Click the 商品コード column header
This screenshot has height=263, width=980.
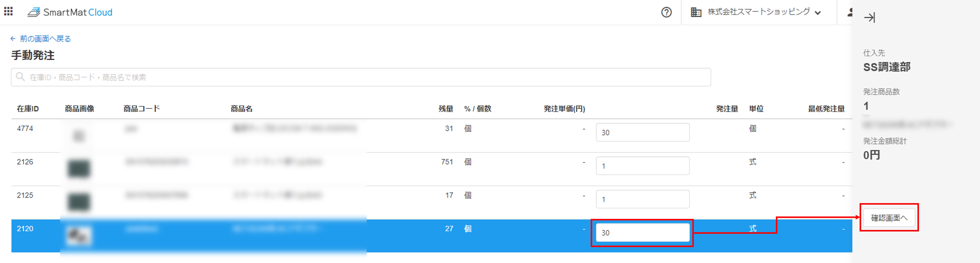tap(142, 109)
